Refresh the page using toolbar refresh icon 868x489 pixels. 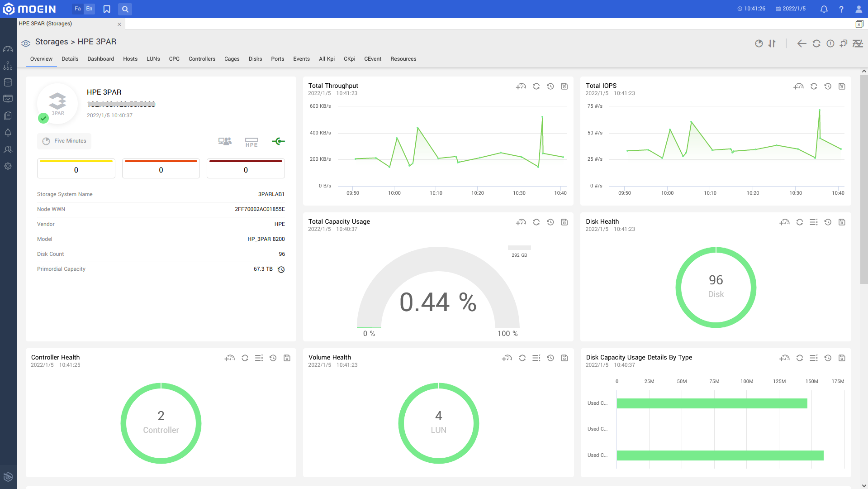[x=816, y=43]
